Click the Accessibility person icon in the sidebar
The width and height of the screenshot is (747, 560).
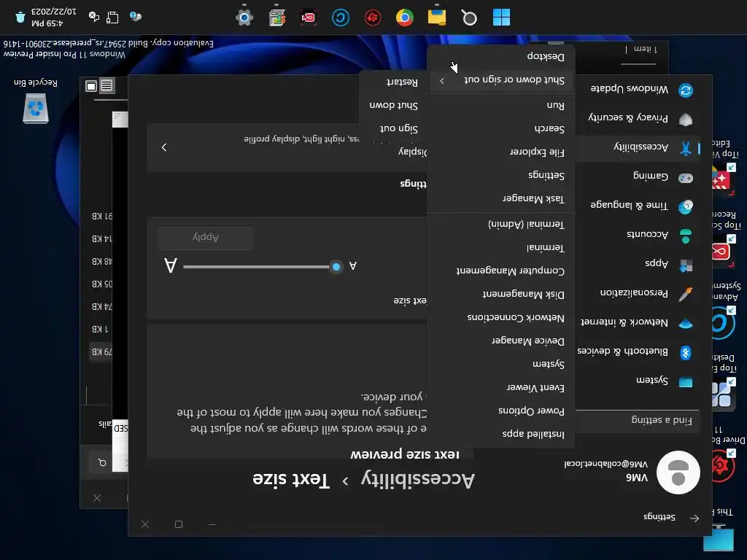click(686, 149)
